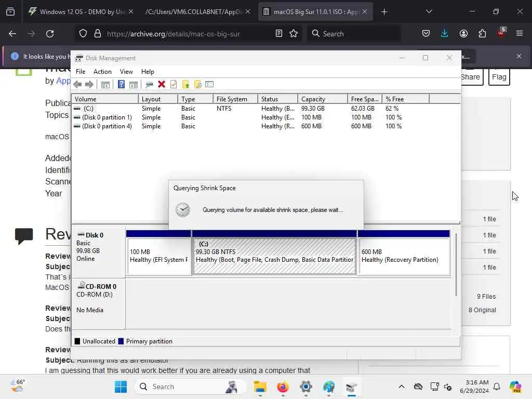Select the 600 MB Recovery Partition block
This screenshot has height=399, width=532.
404,253
